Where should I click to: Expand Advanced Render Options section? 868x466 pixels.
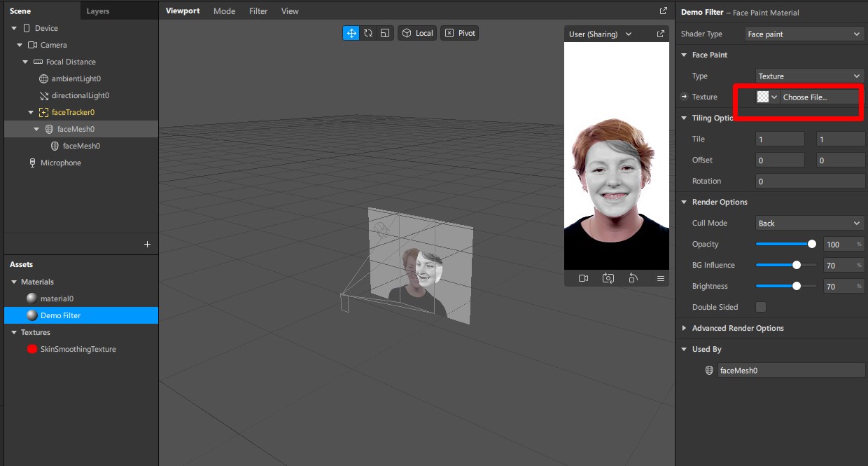684,328
